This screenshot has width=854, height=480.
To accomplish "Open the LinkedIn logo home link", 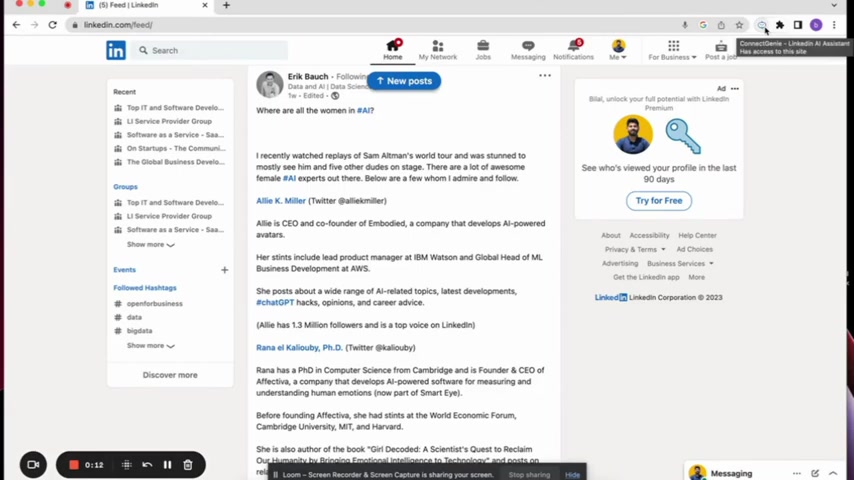I will pos(115,50).
